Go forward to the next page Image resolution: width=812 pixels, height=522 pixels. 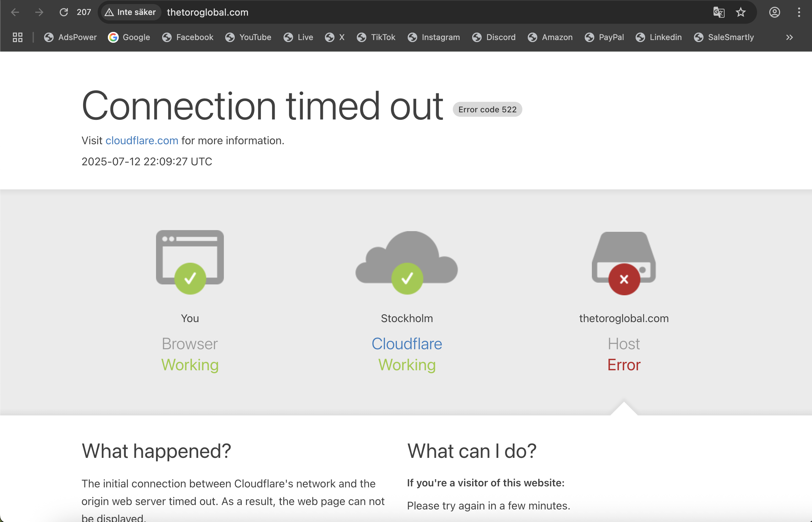(x=39, y=13)
